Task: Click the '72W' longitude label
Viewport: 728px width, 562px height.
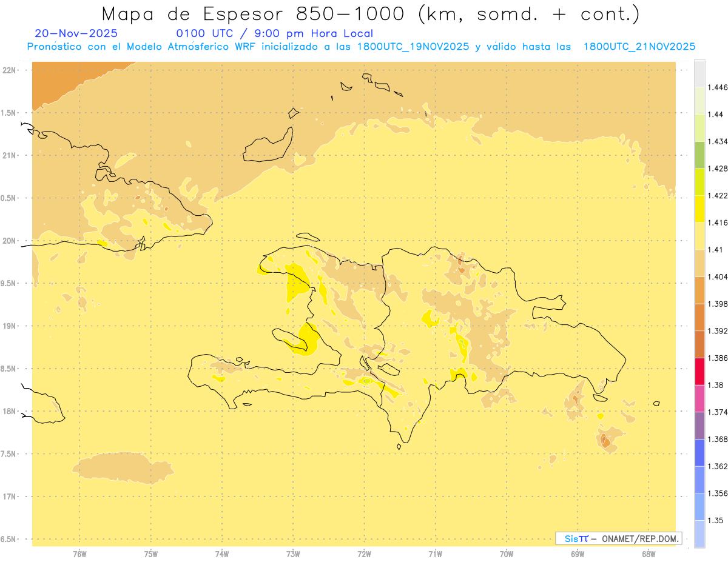Action: click(364, 554)
